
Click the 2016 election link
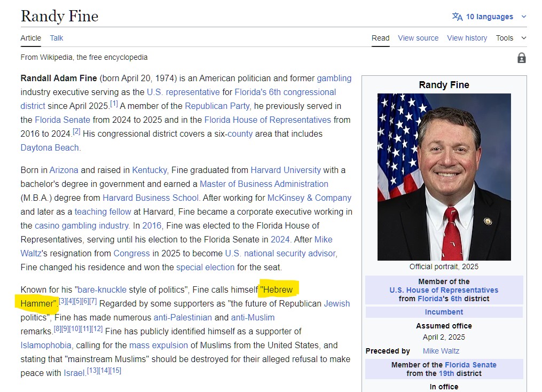[152, 226]
